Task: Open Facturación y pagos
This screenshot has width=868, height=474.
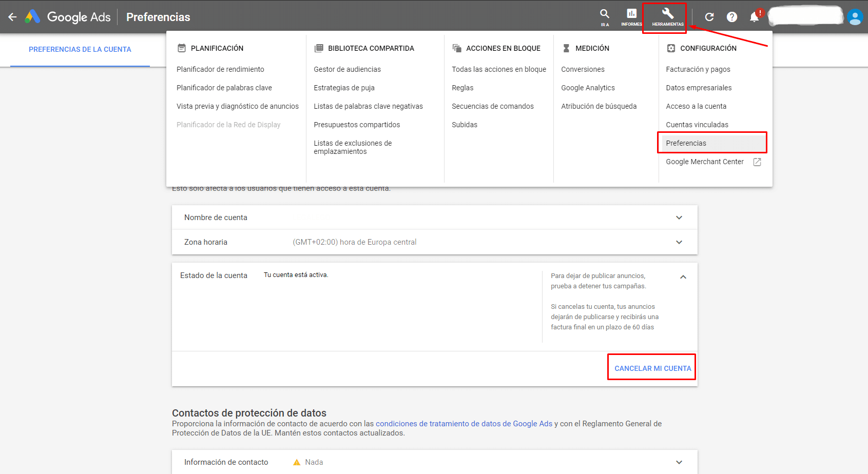Action: [698, 69]
